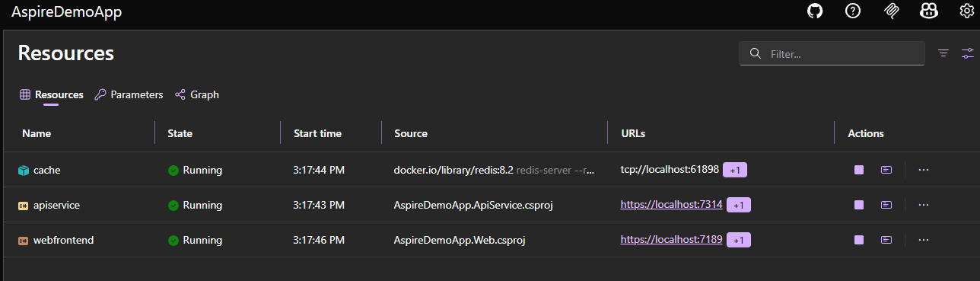Switch to the Graph tab
The width and height of the screenshot is (980, 281).
pyautogui.click(x=197, y=94)
